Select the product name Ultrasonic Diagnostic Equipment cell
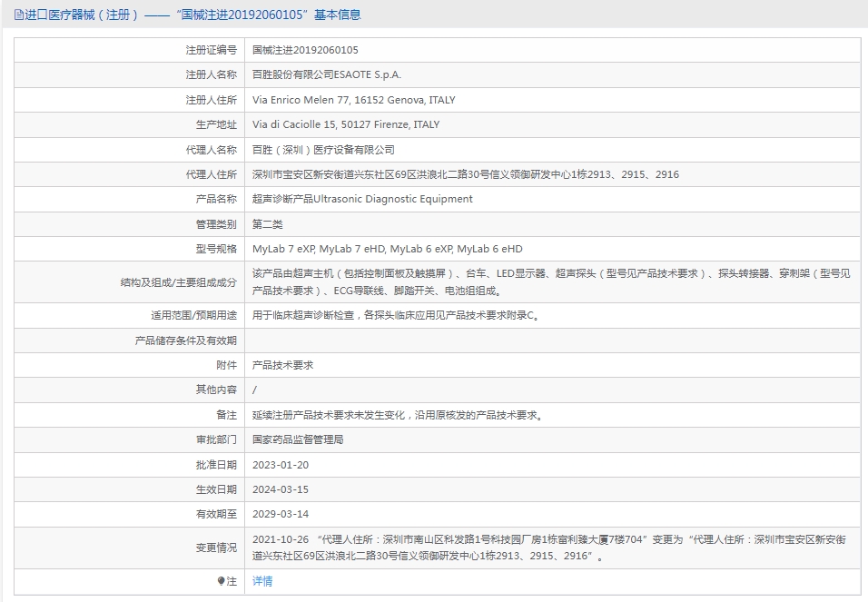The image size is (868, 602). [363, 199]
